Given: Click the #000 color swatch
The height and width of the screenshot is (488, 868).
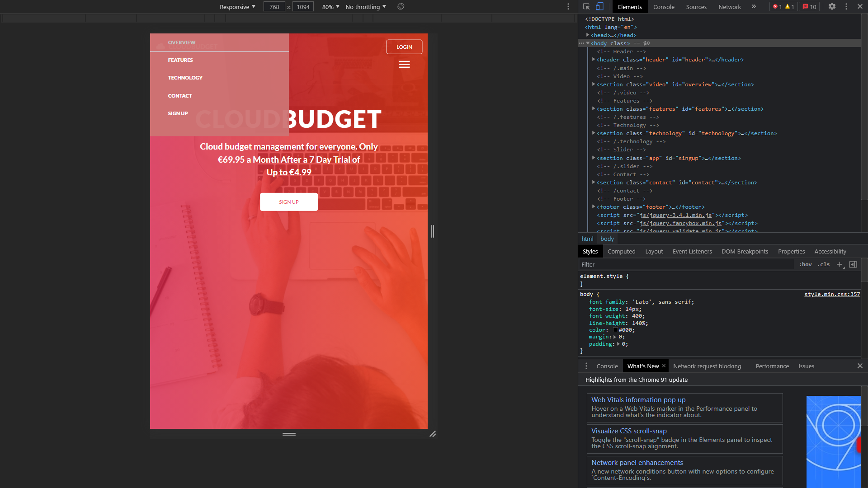Looking at the screenshot, I should (x=615, y=330).
